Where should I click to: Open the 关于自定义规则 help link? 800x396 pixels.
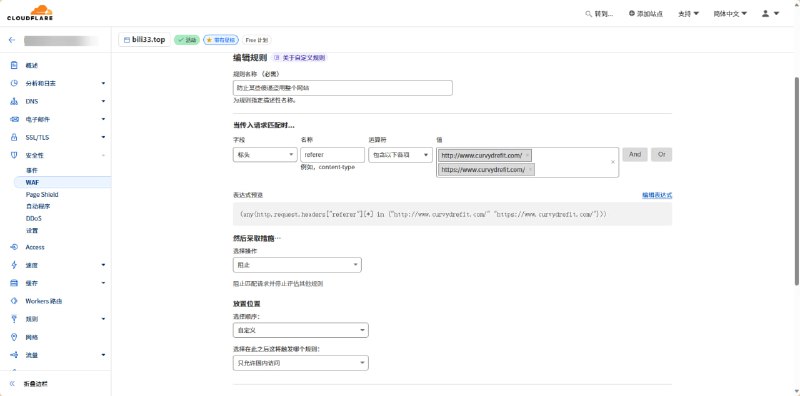pos(300,58)
